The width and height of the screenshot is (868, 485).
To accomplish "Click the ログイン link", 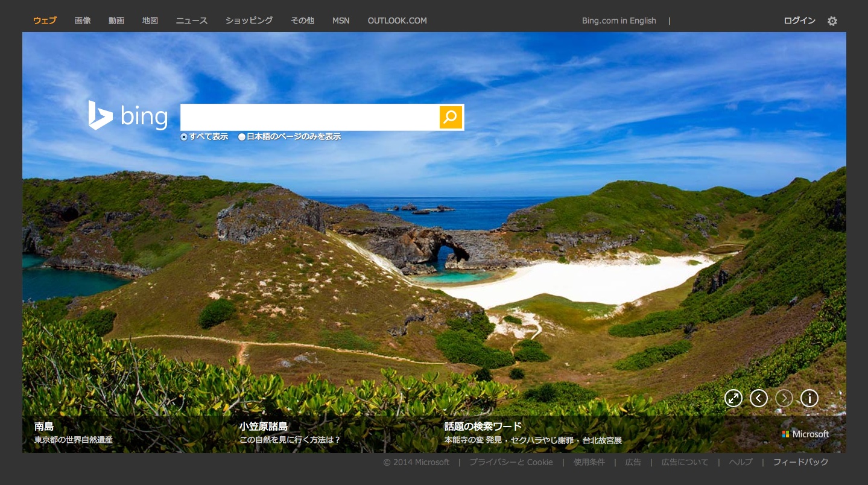I will pyautogui.click(x=799, y=21).
